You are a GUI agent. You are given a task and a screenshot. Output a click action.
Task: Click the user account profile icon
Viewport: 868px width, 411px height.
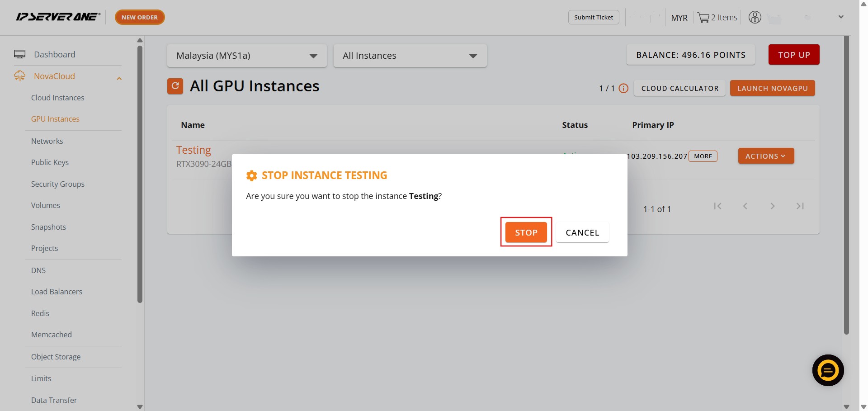(755, 18)
